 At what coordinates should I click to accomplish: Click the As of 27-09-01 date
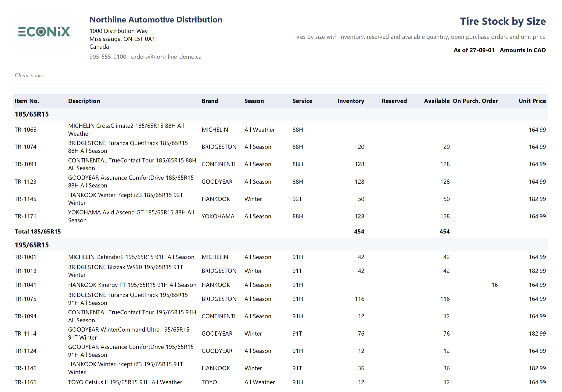[x=474, y=50]
